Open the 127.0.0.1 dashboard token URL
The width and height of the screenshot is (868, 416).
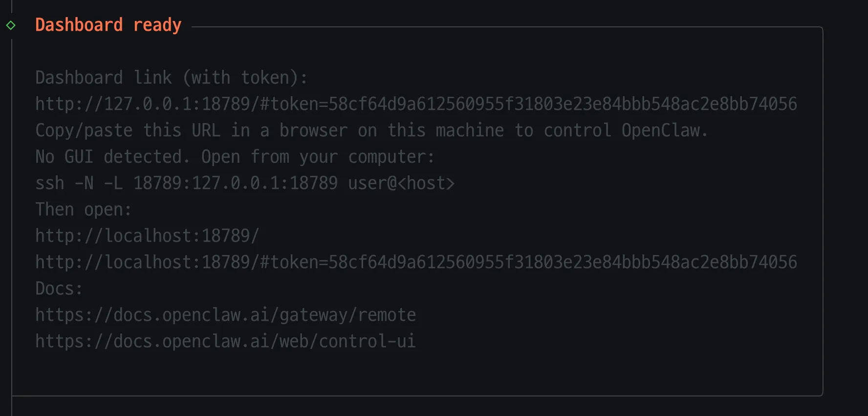[x=416, y=104]
